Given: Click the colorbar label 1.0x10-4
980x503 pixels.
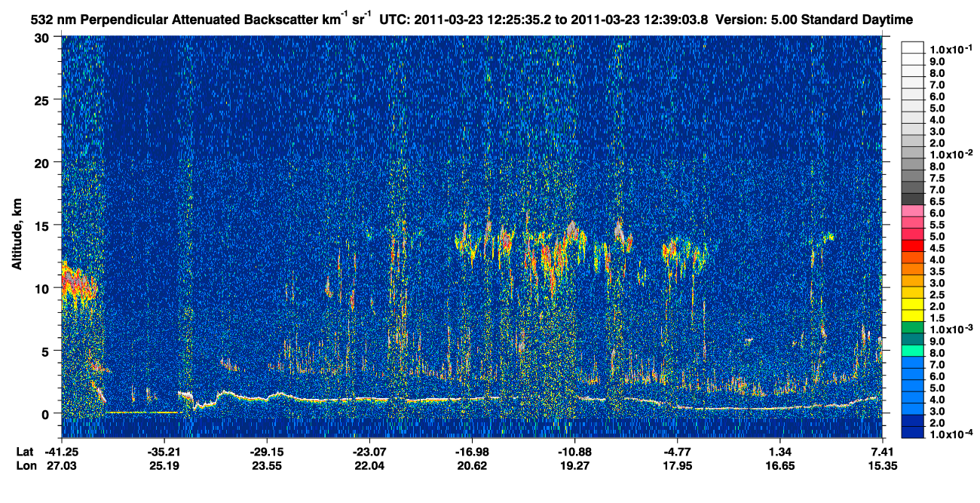Looking at the screenshot, I should pyautogui.click(x=951, y=434).
